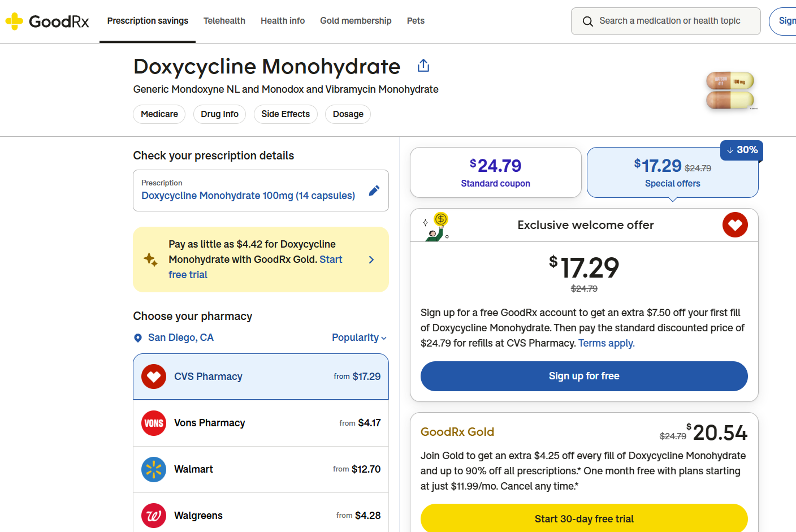Select the CVS Pharmacy row
796x532 pixels.
261,377
